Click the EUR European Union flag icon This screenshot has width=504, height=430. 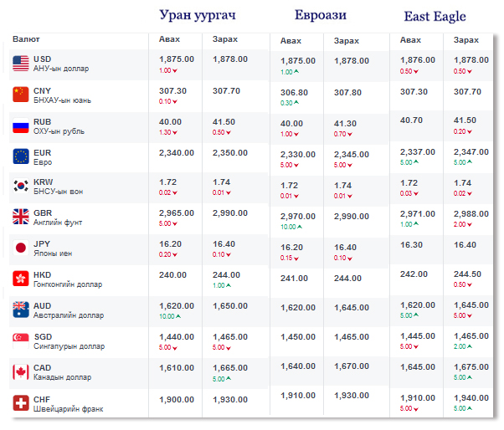[21, 156]
